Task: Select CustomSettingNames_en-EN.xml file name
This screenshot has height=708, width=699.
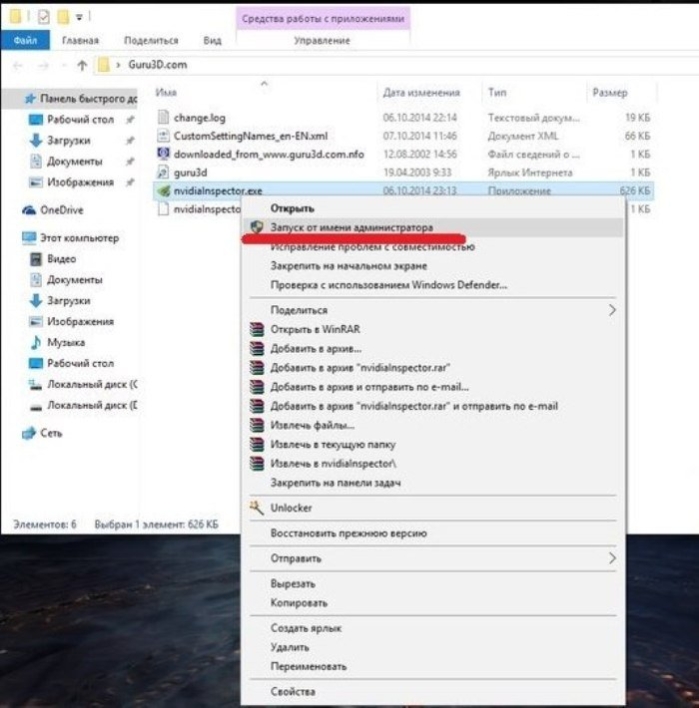Action: (251, 135)
